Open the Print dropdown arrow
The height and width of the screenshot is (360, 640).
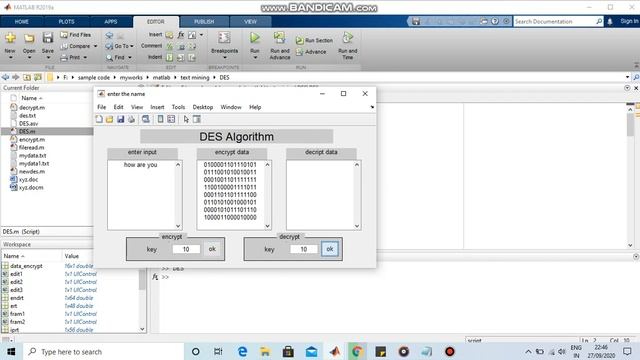[x=85, y=58]
